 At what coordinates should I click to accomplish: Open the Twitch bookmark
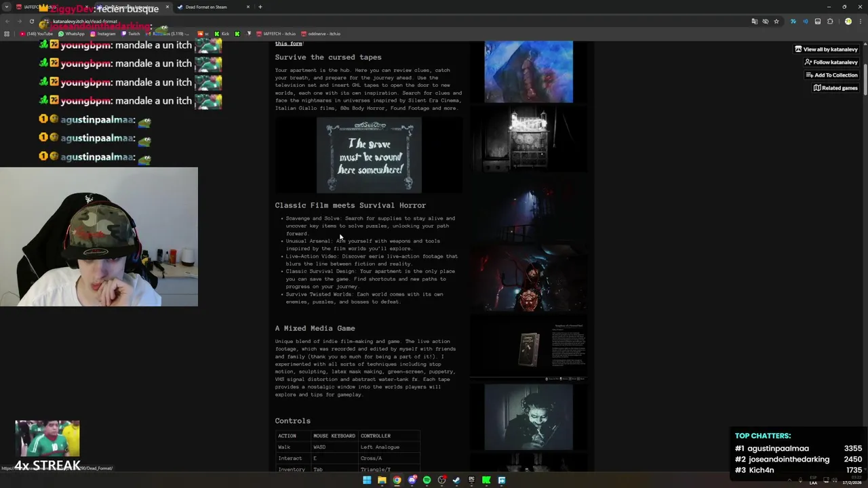click(131, 34)
